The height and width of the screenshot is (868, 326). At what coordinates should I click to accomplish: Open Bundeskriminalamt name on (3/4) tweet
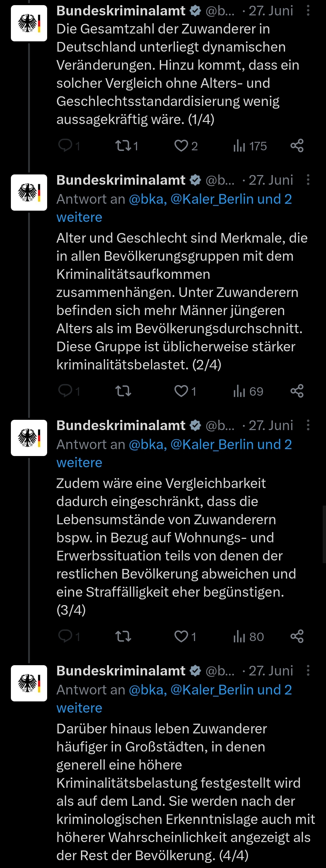(121, 425)
